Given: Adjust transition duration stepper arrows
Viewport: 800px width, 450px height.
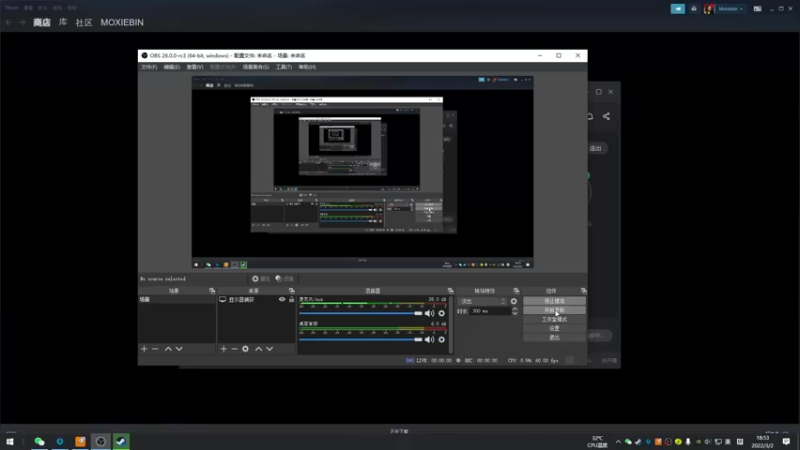Looking at the screenshot, I should [x=514, y=311].
